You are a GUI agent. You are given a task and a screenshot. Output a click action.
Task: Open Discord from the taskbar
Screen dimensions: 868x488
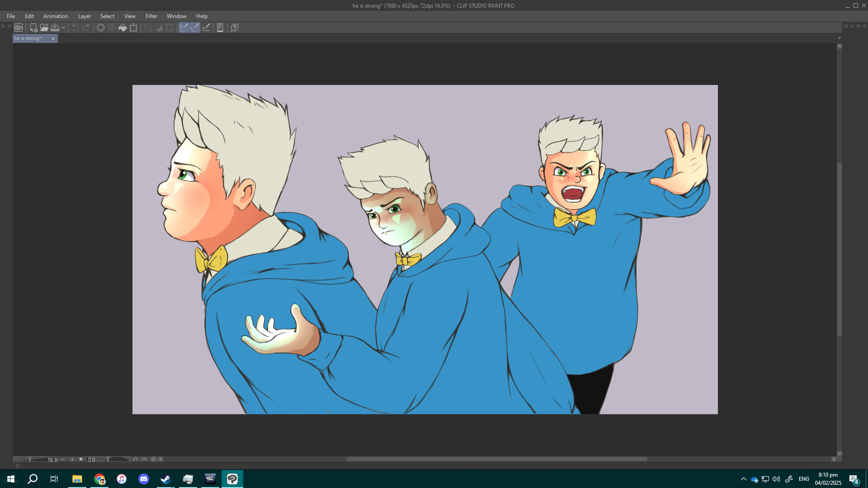point(144,479)
